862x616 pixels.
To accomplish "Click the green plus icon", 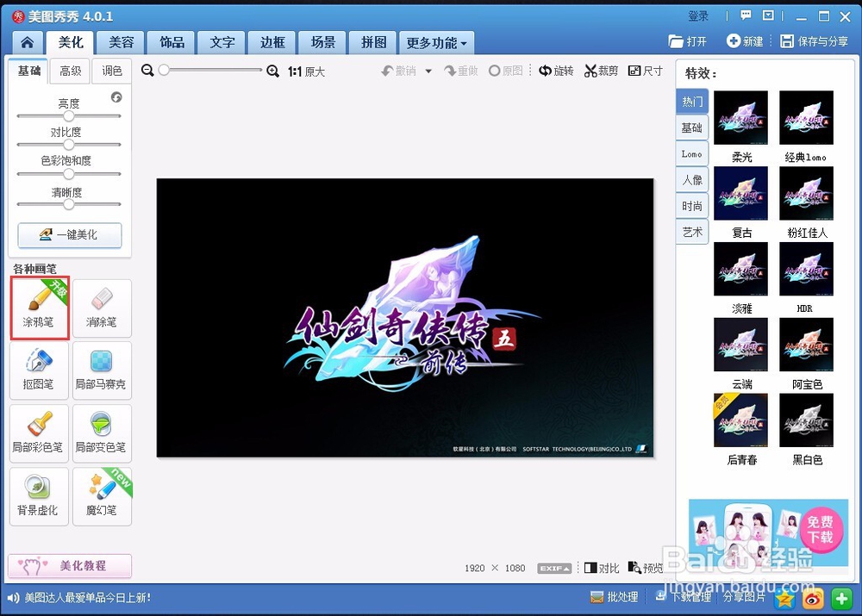I will coord(841,599).
